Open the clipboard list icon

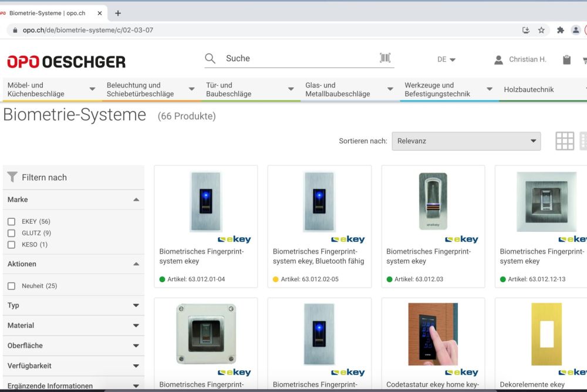coord(566,59)
